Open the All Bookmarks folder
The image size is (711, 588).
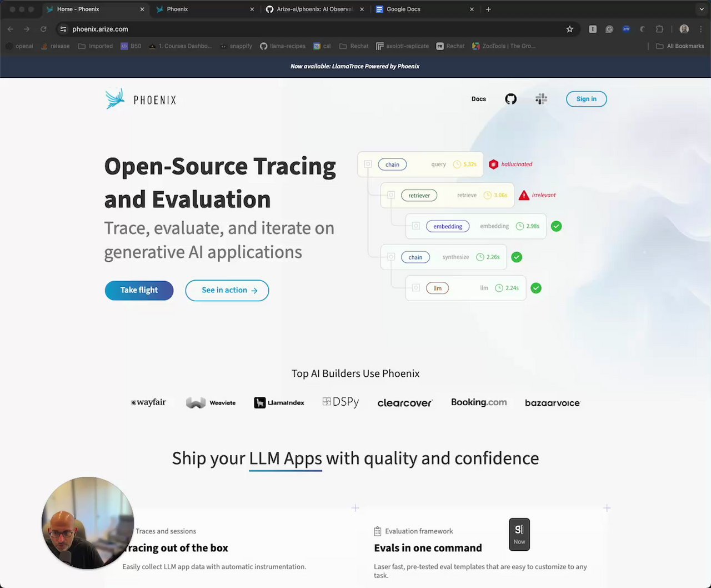click(680, 46)
